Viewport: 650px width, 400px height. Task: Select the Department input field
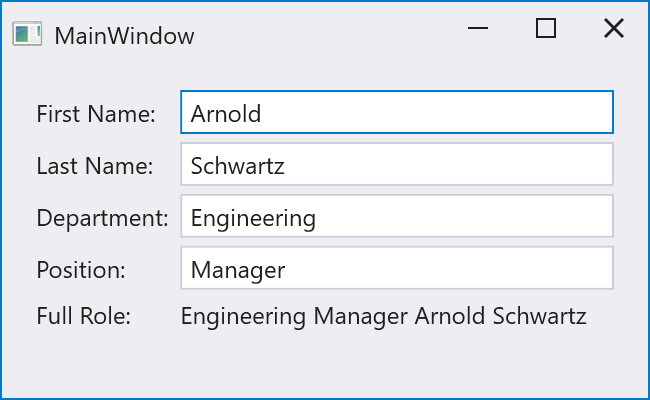pos(396,217)
